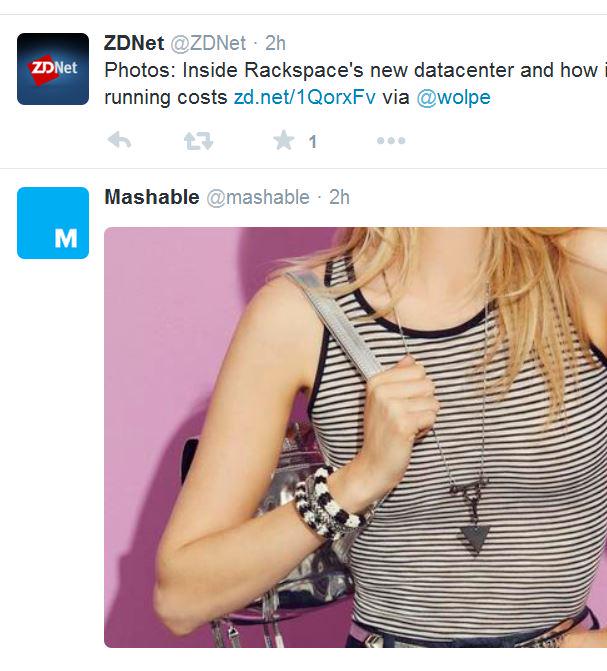Screen dimensions: 607x671
Task: Open the zd.net/1QorxFv link
Action: [305, 98]
